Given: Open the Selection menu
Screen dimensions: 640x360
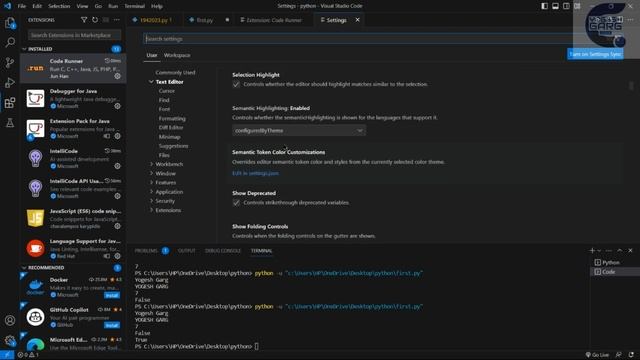Looking at the screenshot, I should (59, 6).
